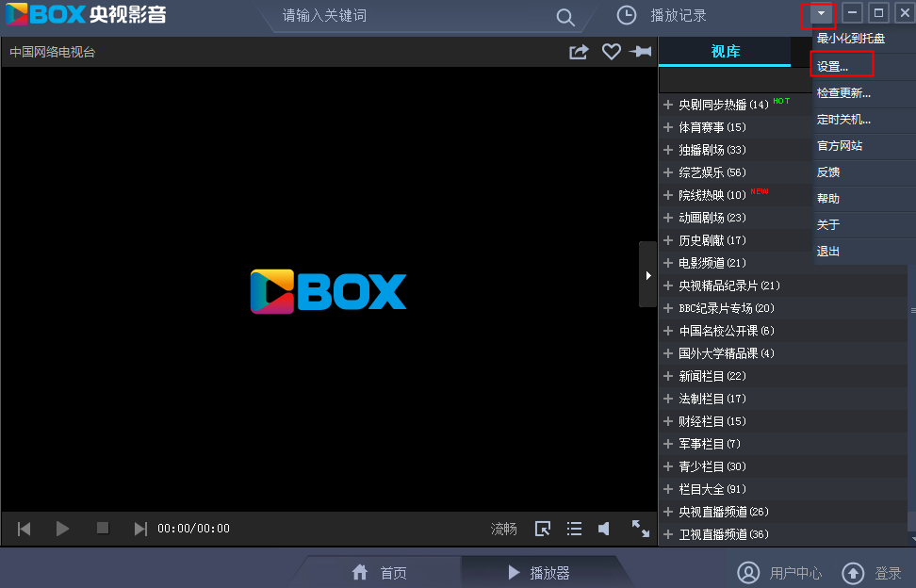
Task: Stop playback with the stop icon
Action: [x=102, y=529]
